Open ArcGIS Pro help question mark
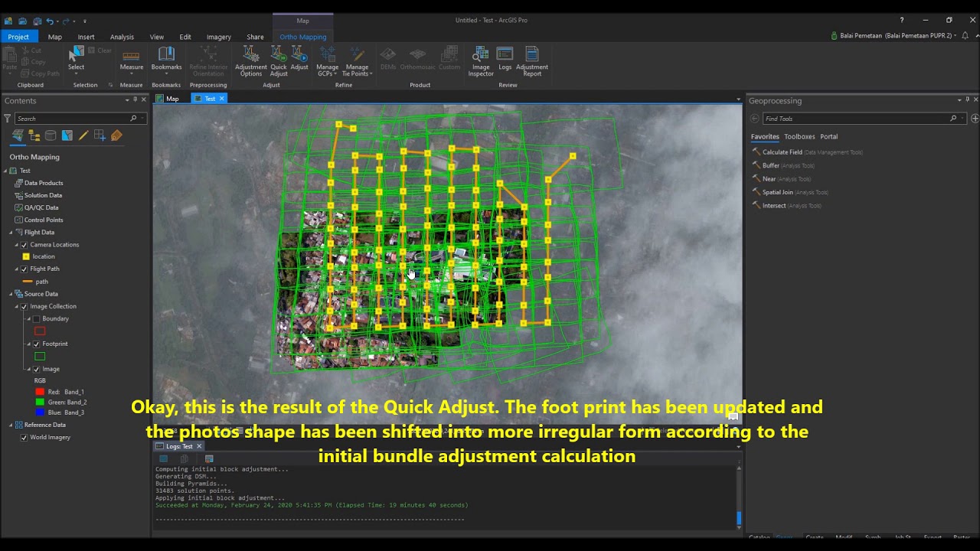This screenshot has width=980, height=551. click(x=902, y=20)
